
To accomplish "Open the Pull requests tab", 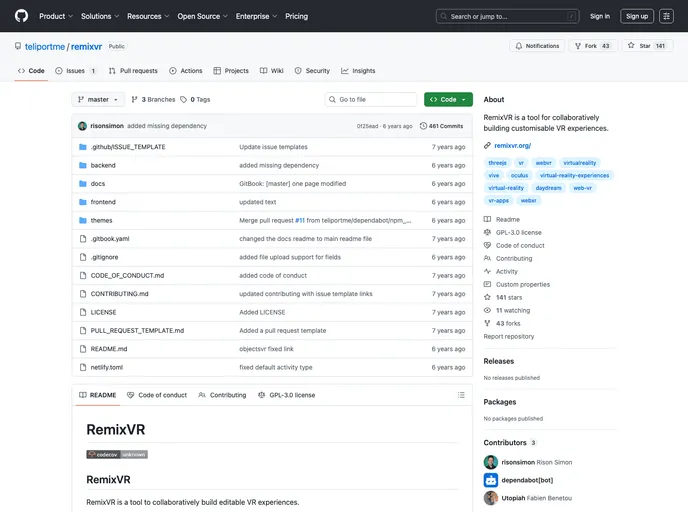I will (x=132, y=71).
